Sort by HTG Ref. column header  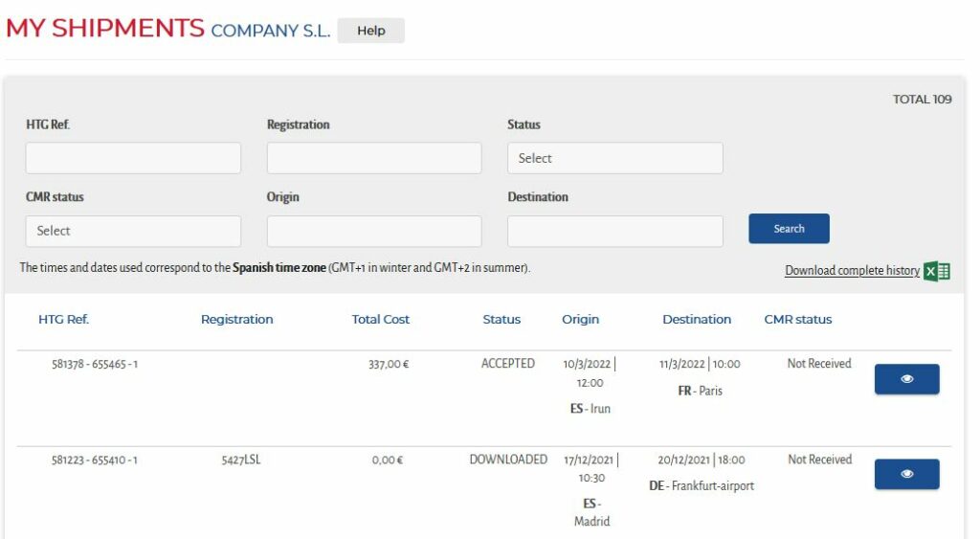point(64,319)
